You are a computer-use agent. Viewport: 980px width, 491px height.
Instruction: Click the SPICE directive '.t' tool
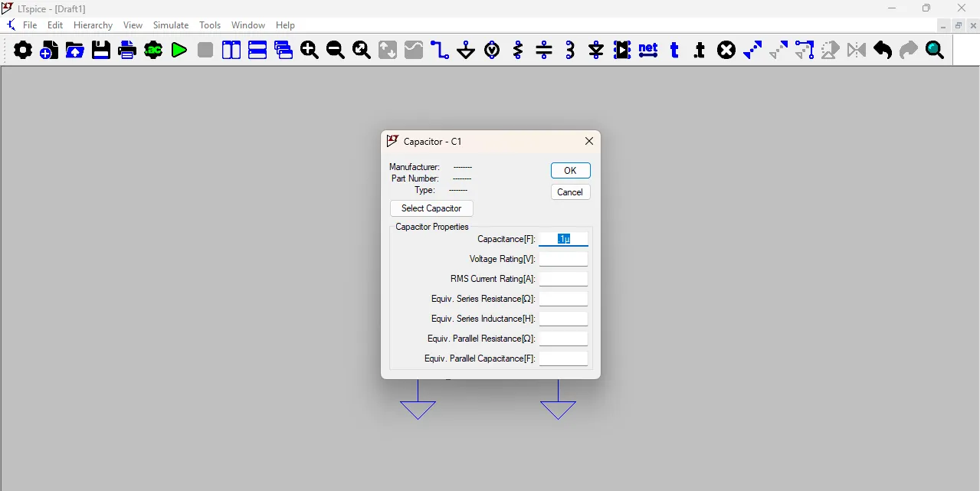(700, 51)
